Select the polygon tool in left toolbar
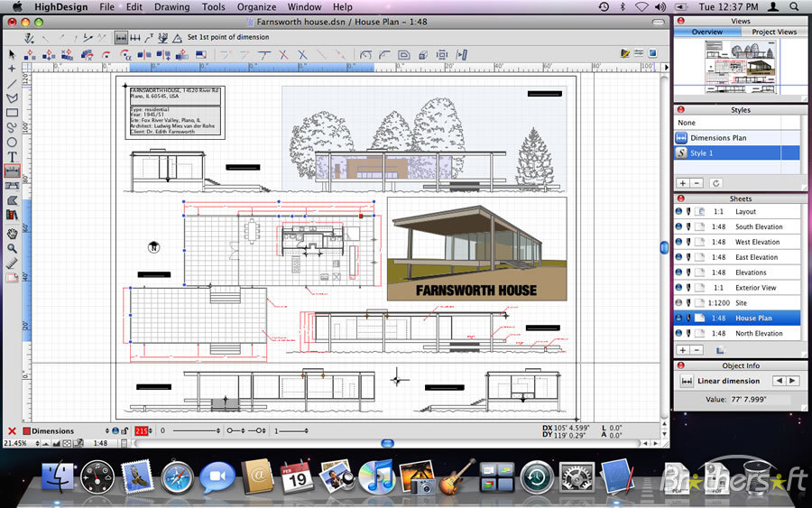 click(12, 97)
